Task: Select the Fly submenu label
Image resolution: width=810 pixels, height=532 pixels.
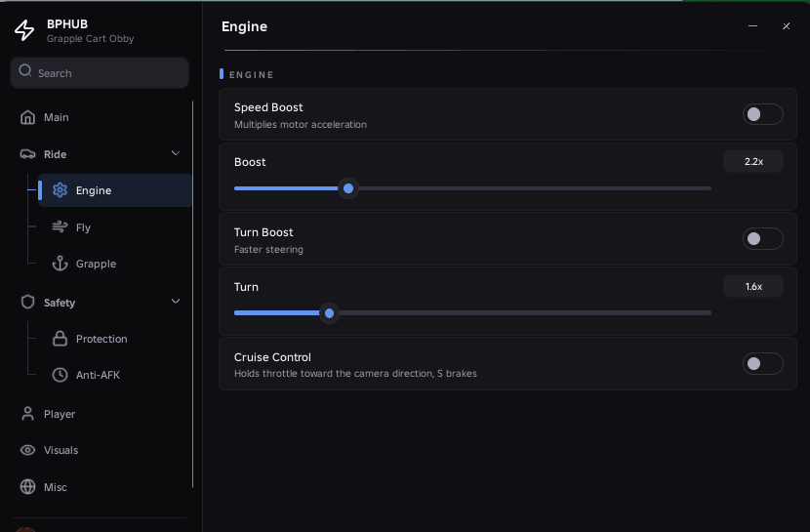Action: [x=83, y=227]
